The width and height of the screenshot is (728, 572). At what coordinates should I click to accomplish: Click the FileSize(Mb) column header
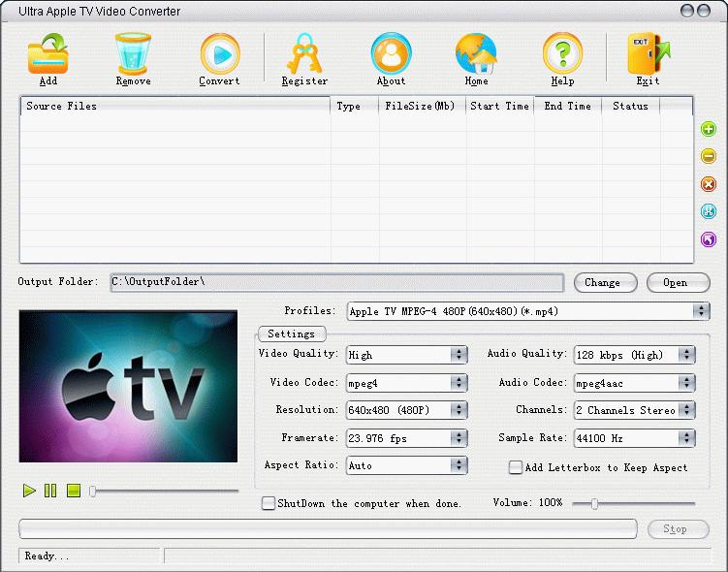423,106
